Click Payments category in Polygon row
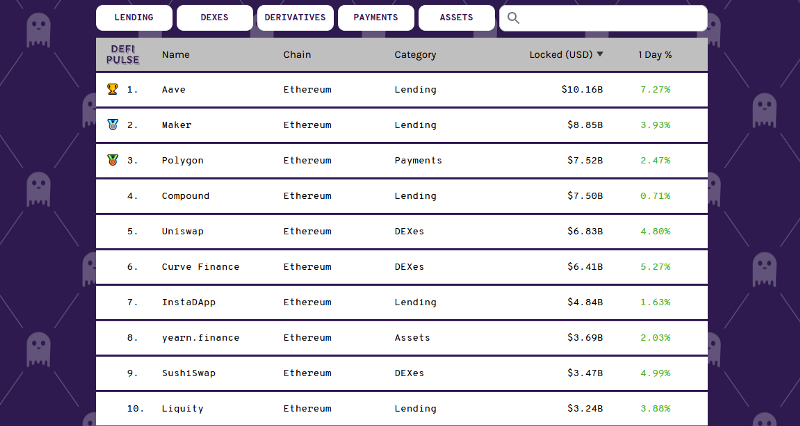This screenshot has height=426, width=800. click(x=418, y=160)
